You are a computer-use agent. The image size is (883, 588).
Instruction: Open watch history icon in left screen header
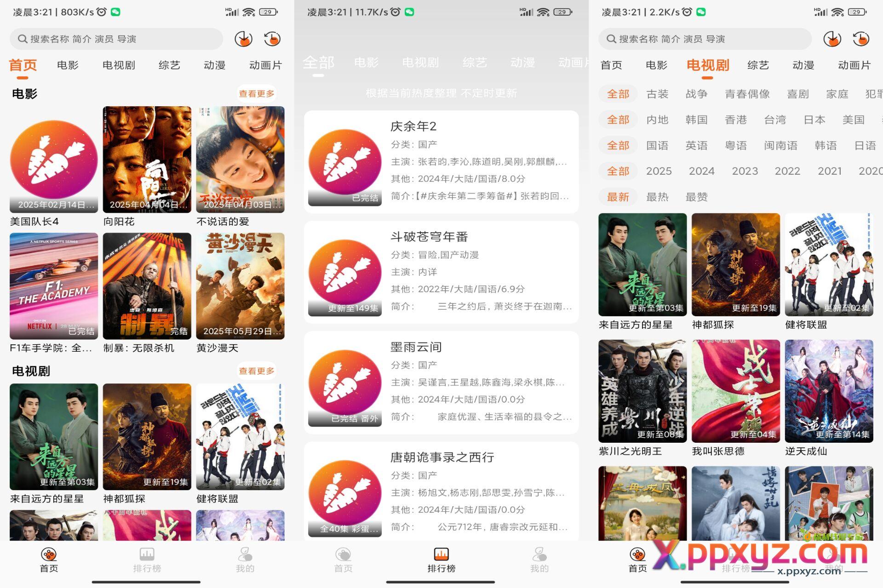point(272,39)
